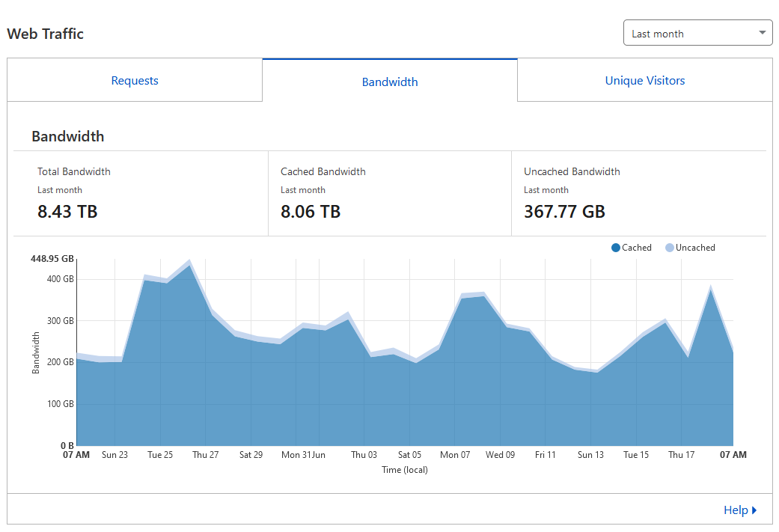Click the Web Traffic heading
Image resolution: width=779 pixels, height=532 pixels.
45,34
